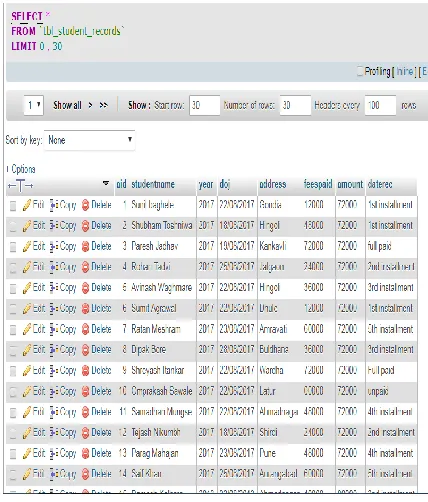Click the Copy icon for Ratan Meshram
Screen dimensions: 428x502
click(x=54, y=329)
